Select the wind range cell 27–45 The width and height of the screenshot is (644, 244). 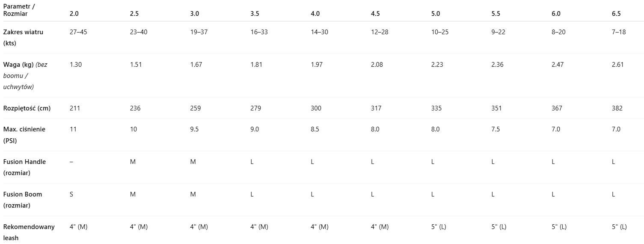click(x=78, y=32)
